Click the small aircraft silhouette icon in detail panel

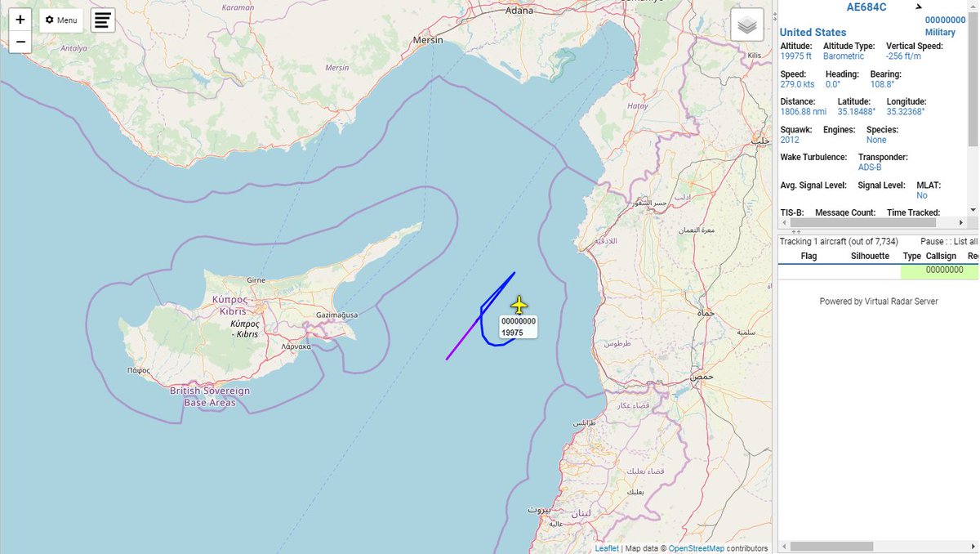(x=919, y=6)
